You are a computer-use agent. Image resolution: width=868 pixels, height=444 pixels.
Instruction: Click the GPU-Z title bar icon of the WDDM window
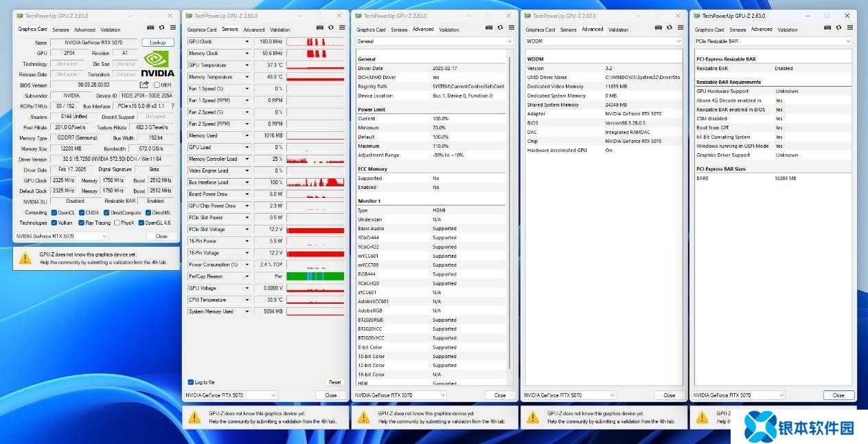click(x=527, y=16)
